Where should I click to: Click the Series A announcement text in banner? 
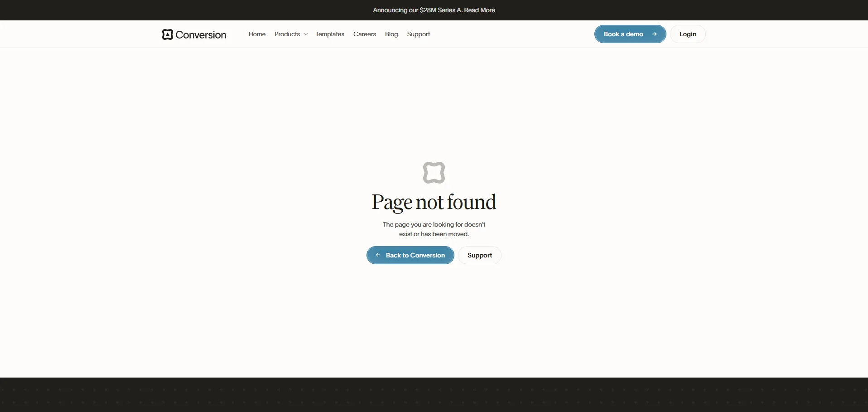click(x=417, y=10)
